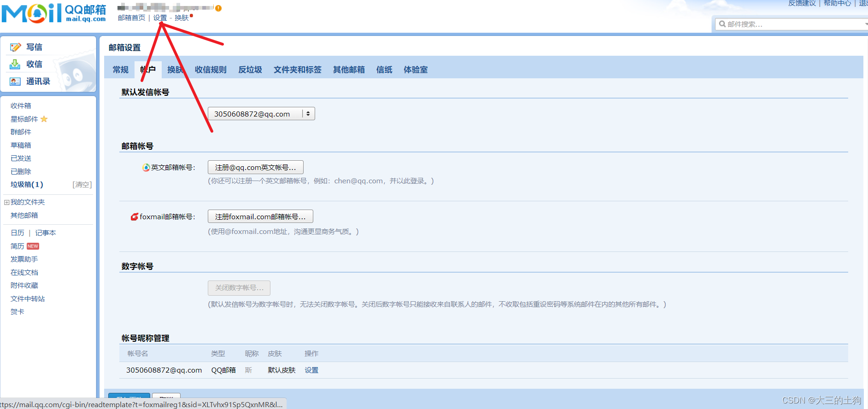
Task: Open 贺卡 in sidebar
Action: pos(18,311)
